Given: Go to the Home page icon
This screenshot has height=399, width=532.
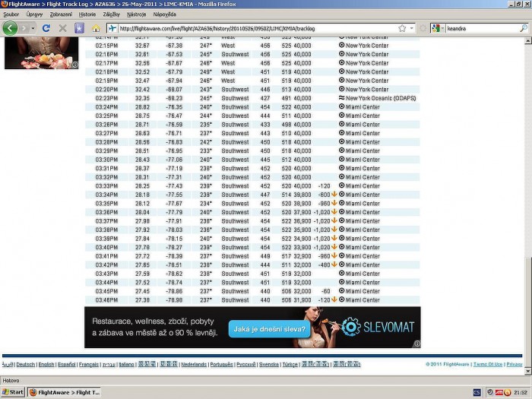Looking at the screenshot, I should 97,28.
